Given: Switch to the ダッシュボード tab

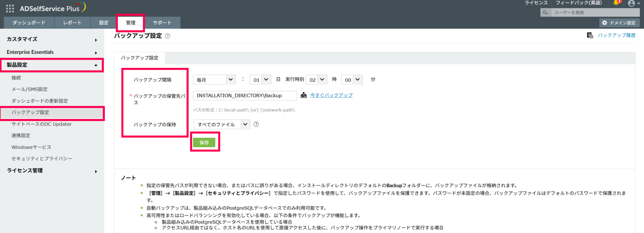Looking at the screenshot, I should pos(29,23).
